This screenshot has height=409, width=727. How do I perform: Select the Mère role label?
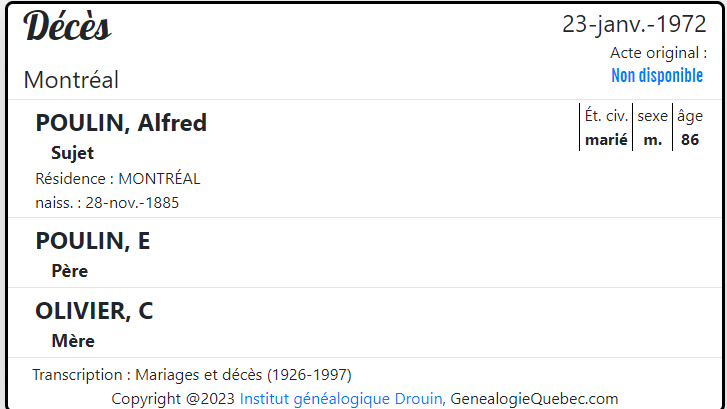pos(73,341)
